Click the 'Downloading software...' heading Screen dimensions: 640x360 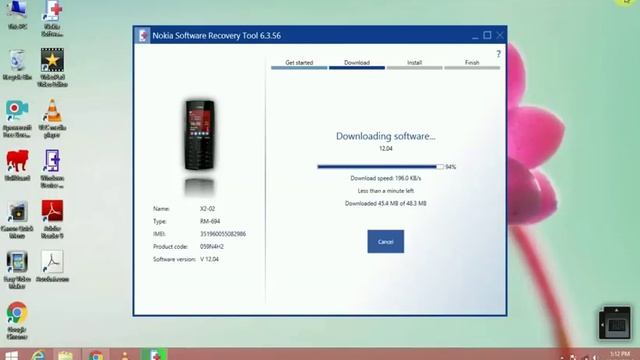[385, 136]
